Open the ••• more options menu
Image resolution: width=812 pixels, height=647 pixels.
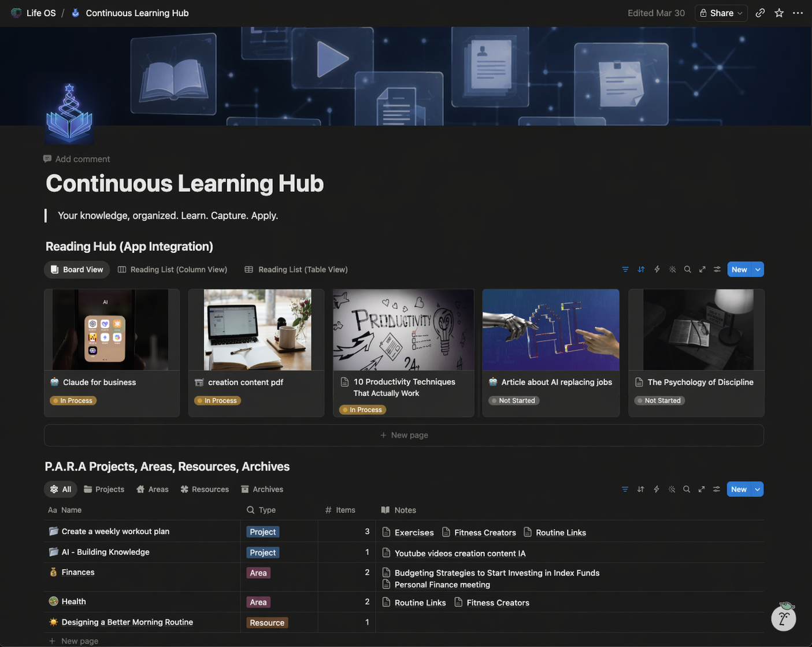tap(798, 13)
